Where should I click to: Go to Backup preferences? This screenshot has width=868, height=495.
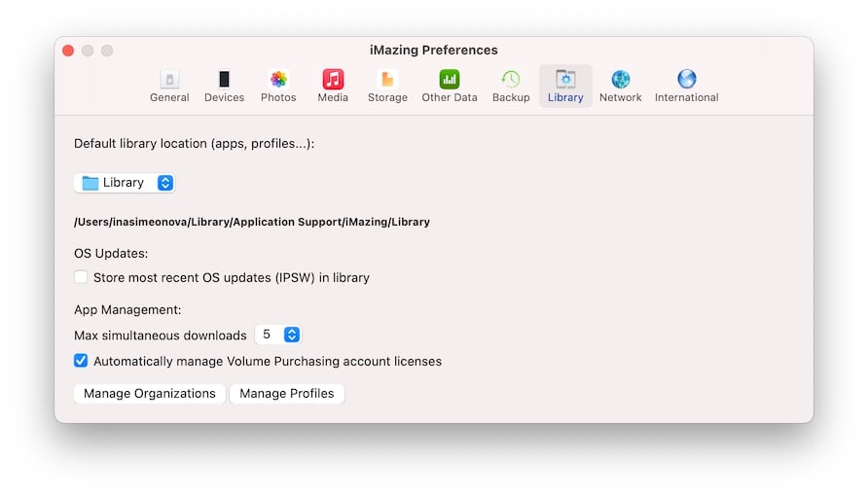tap(511, 87)
